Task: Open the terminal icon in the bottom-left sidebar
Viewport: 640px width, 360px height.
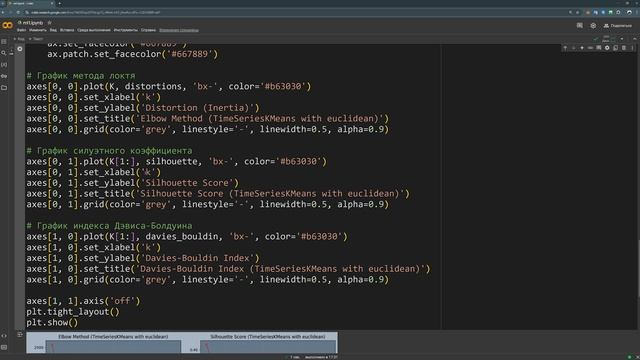Action: click(x=4, y=347)
